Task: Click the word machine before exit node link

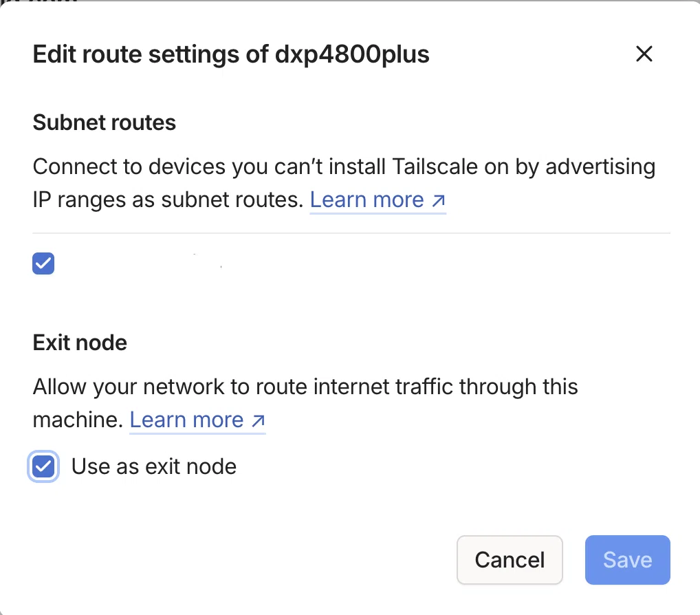Action: [x=78, y=420]
